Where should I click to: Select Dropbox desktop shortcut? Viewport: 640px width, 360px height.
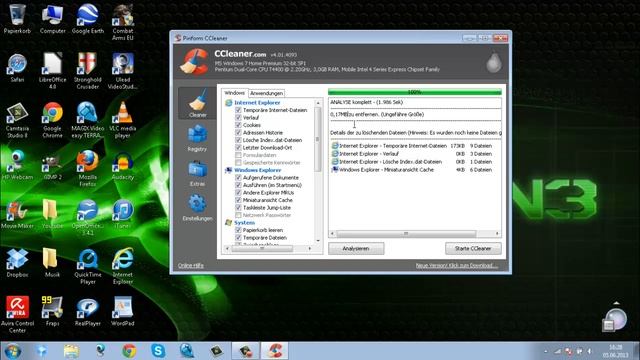(x=17, y=263)
